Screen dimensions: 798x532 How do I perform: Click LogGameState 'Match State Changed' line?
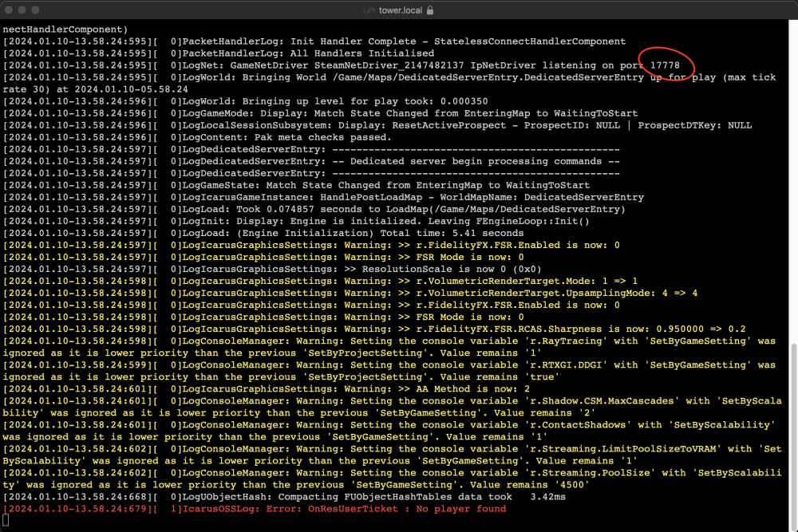click(x=385, y=185)
